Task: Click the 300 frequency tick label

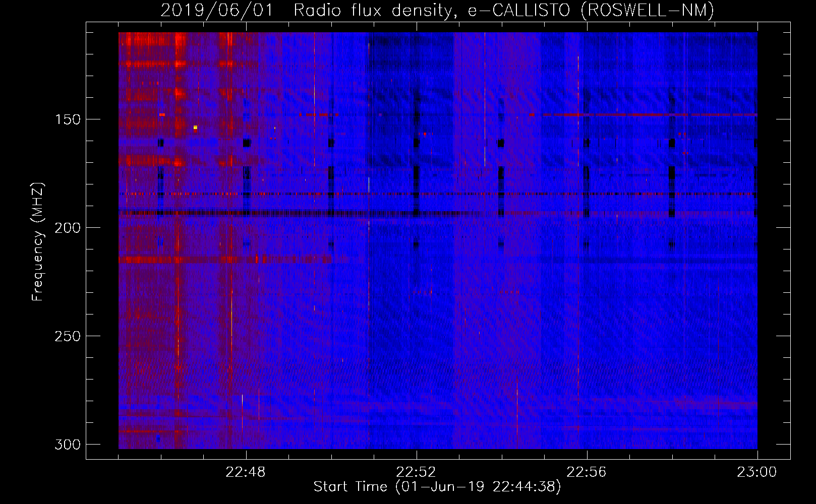Action: 67,445
